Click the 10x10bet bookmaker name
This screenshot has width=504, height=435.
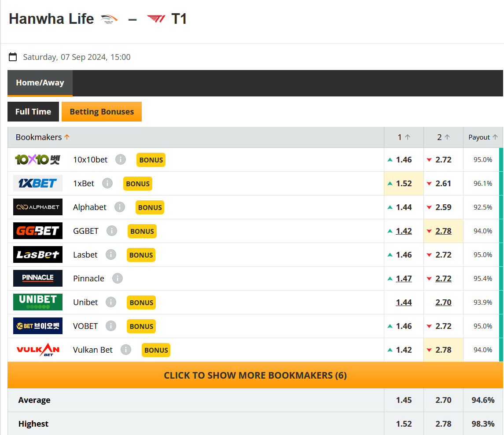click(90, 159)
